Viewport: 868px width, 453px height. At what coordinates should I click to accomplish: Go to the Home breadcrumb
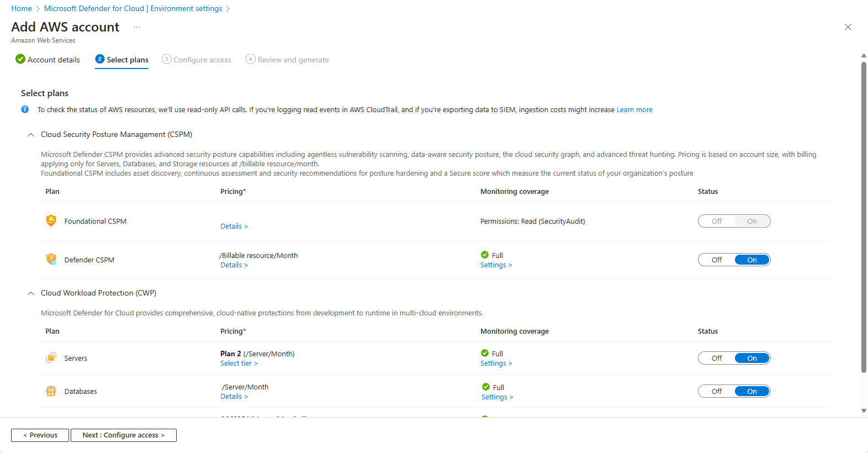[22, 8]
